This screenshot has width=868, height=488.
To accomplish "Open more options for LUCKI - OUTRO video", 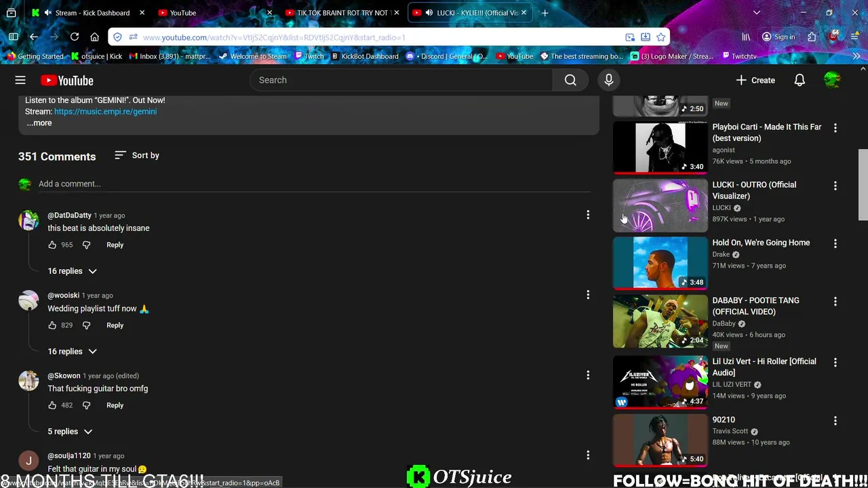I will [x=835, y=186].
